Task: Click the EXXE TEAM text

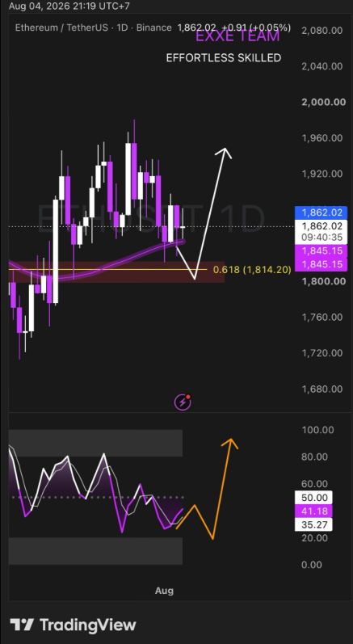Action: click(x=237, y=36)
